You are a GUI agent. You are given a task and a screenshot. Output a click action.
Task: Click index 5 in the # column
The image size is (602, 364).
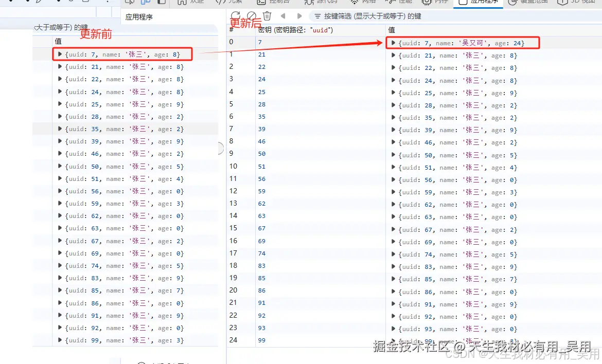click(x=231, y=104)
